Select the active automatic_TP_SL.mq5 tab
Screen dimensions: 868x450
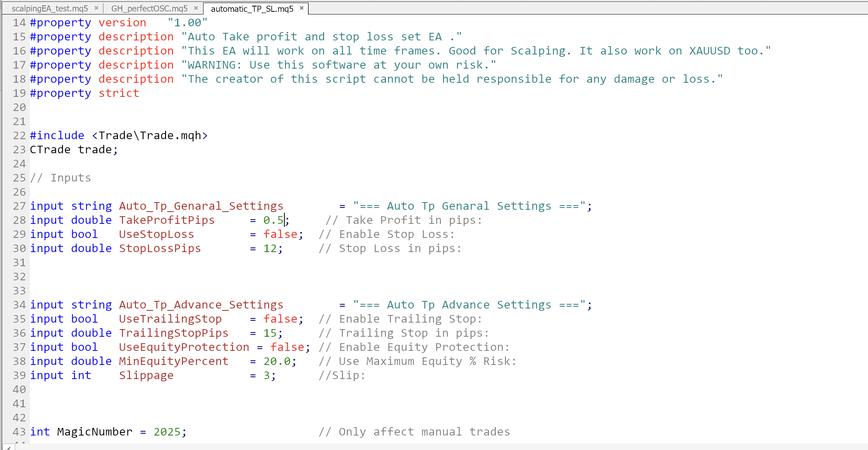[x=251, y=8]
